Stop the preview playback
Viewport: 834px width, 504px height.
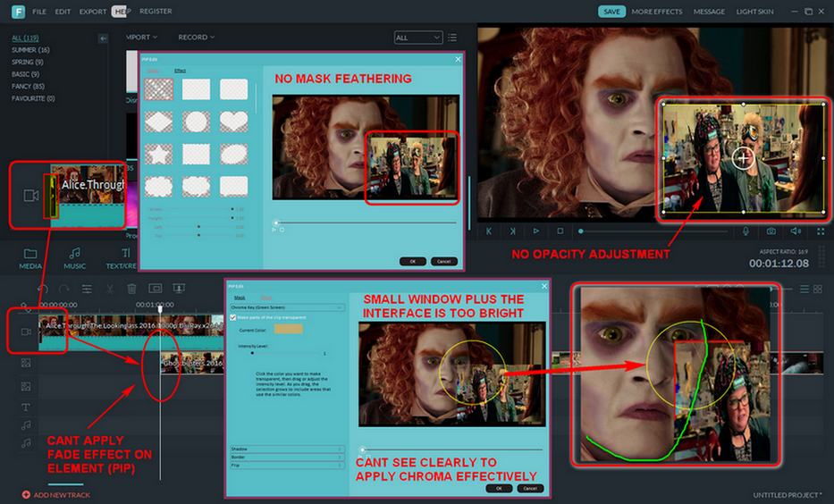560,231
